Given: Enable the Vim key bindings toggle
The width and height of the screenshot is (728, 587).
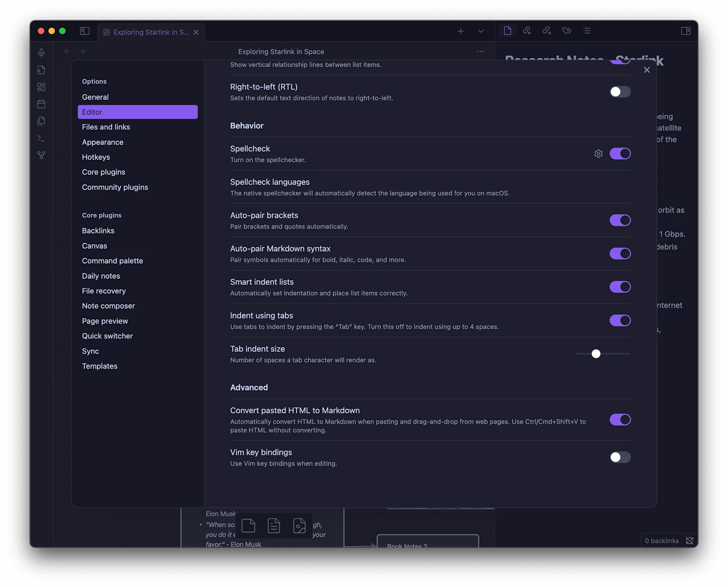Looking at the screenshot, I should [x=620, y=457].
